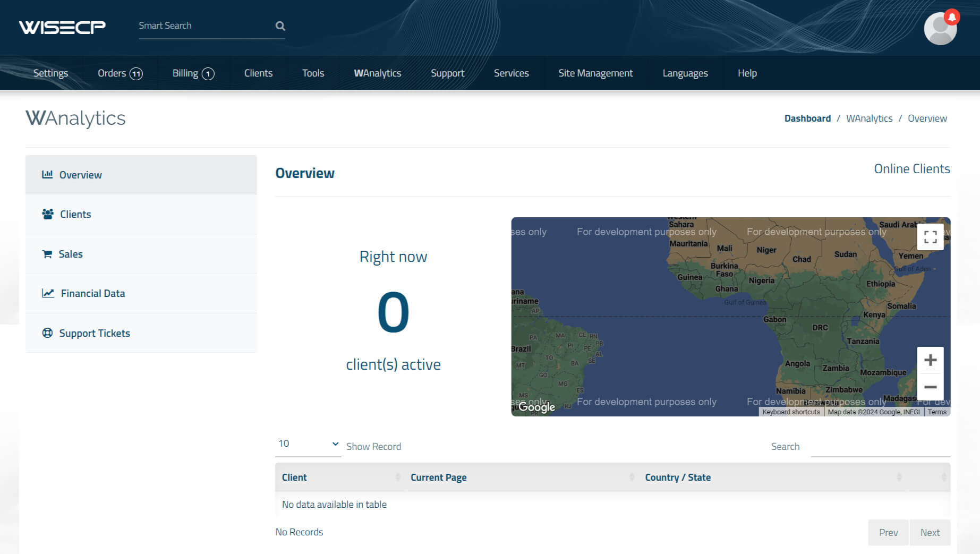The image size is (980, 554).
Task: Open Support Tickets in sidebar
Action: coord(141,333)
